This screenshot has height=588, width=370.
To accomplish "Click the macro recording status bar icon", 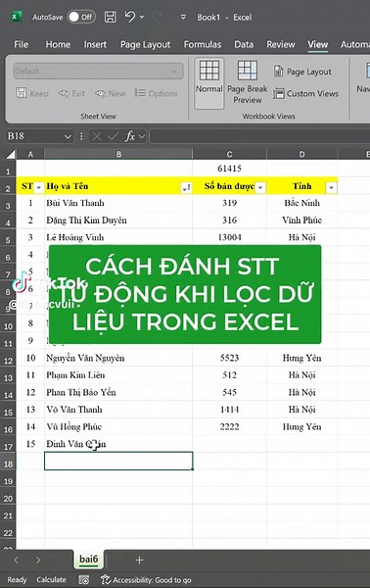I will point(84,580).
